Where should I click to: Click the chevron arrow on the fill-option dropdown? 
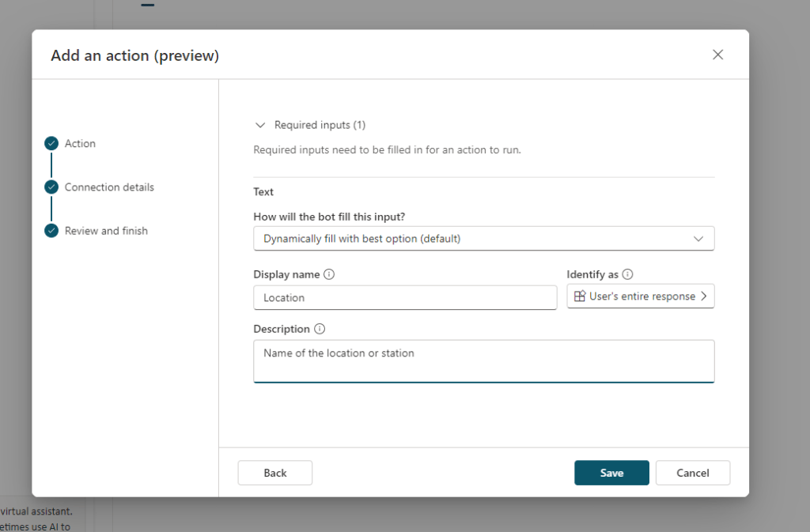click(x=698, y=238)
